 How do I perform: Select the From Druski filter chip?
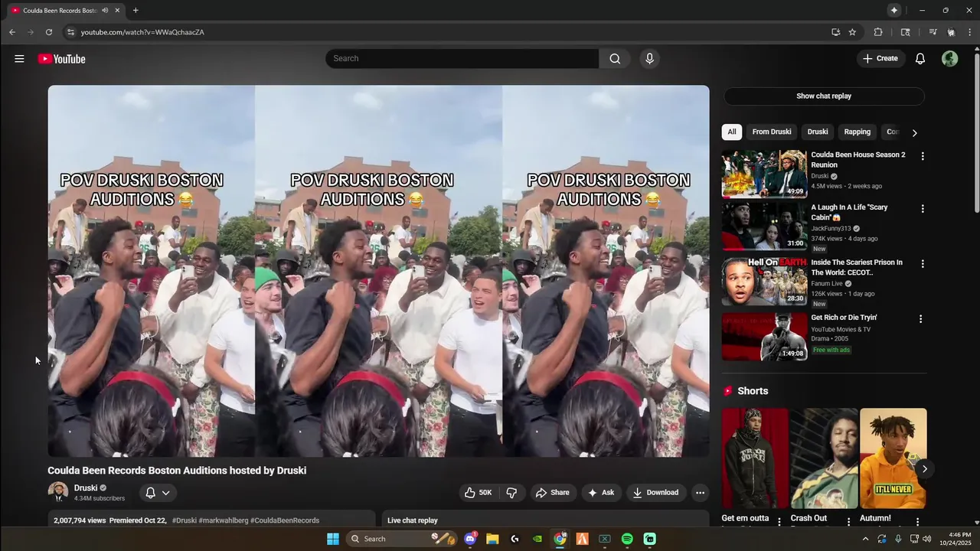(x=772, y=132)
